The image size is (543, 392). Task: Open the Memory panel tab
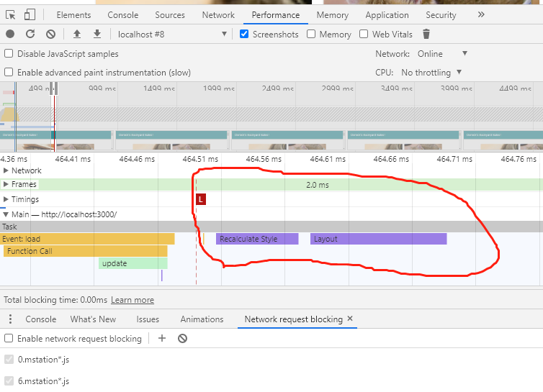pyautogui.click(x=333, y=15)
